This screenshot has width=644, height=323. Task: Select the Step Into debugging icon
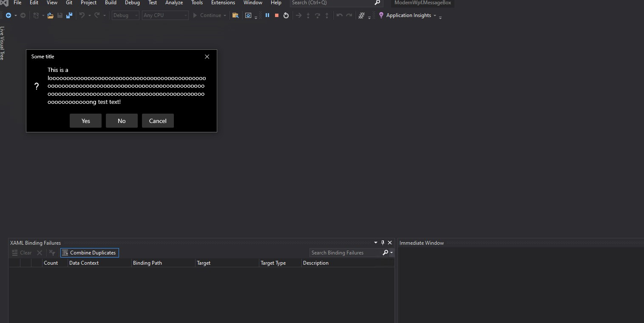(x=308, y=15)
